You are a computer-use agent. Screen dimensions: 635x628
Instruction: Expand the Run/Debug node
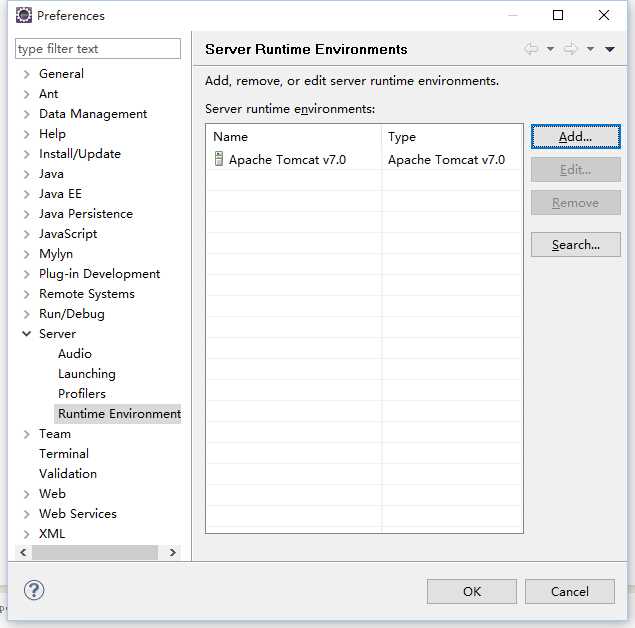[x=27, y=314]
